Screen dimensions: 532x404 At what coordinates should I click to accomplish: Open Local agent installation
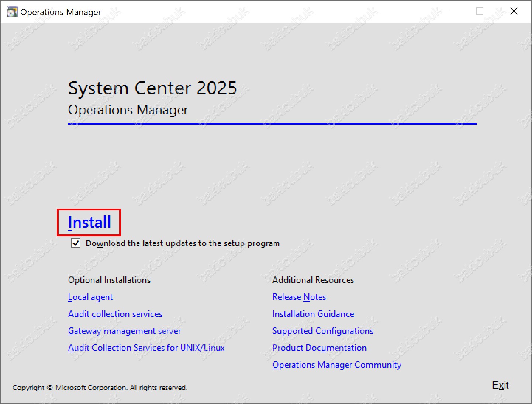(x=90, y=297)
